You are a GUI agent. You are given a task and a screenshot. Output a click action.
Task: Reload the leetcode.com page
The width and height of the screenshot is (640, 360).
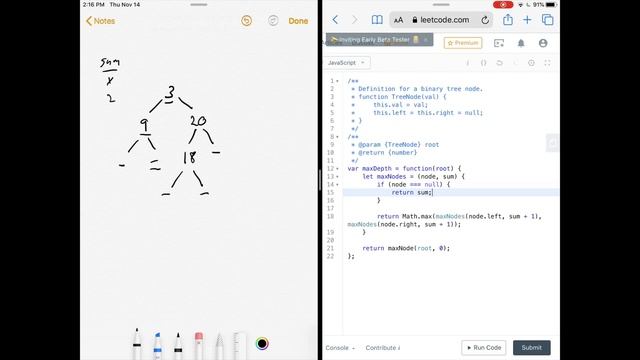(485, 20)
